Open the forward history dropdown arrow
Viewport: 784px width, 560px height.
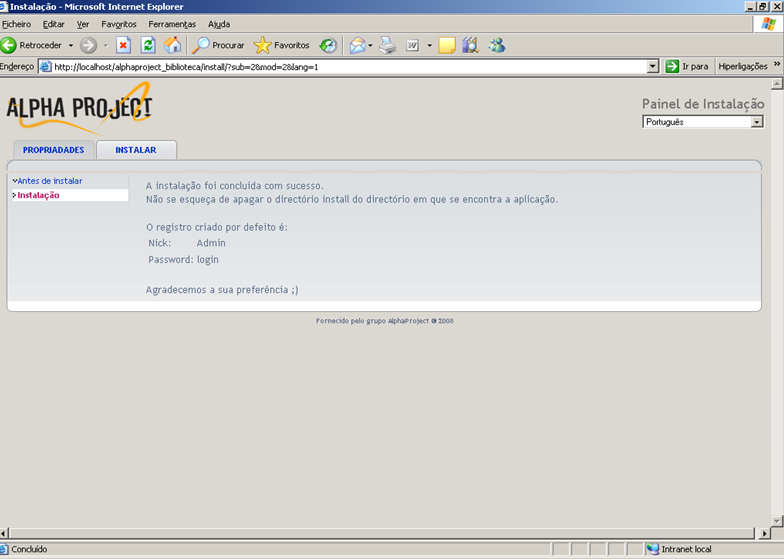point(106,46)
